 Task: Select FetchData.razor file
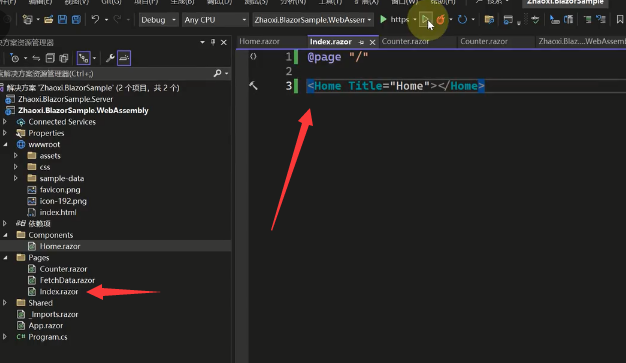pyautogui.click(x=67, y=280)
